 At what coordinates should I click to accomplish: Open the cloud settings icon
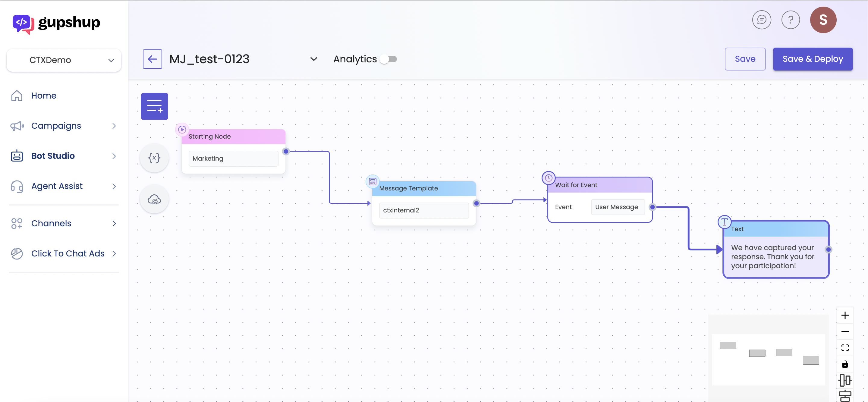click(x=154, y=199)
